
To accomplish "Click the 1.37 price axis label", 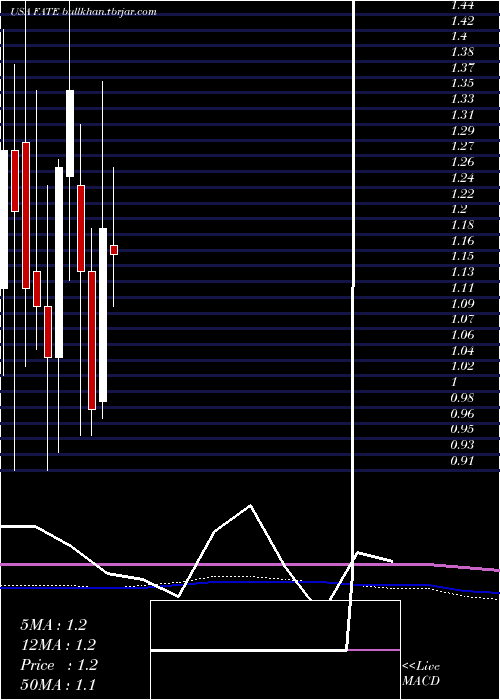I will pyautogui.click(x=462, y=68).
